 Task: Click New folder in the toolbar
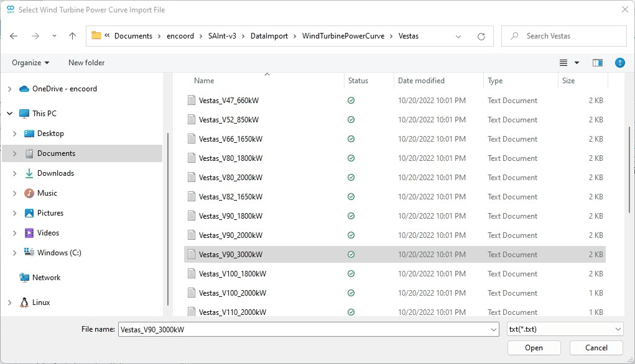86,63
